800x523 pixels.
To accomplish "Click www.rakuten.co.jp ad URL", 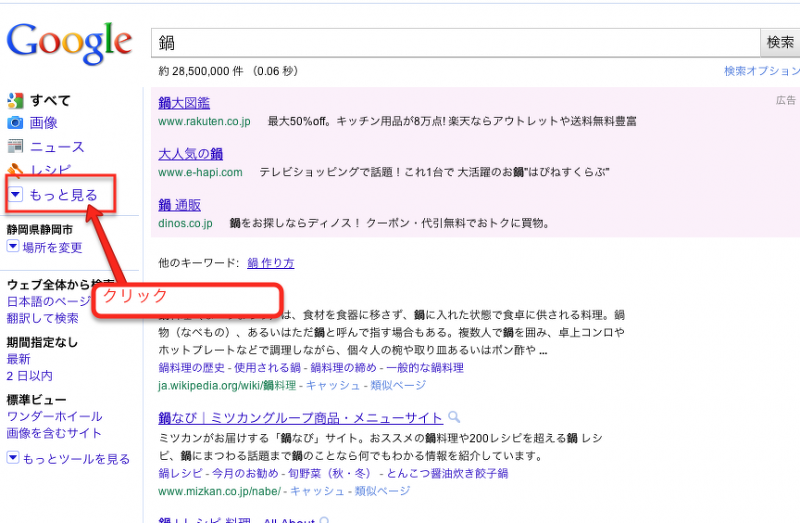I will pos(204,121).
